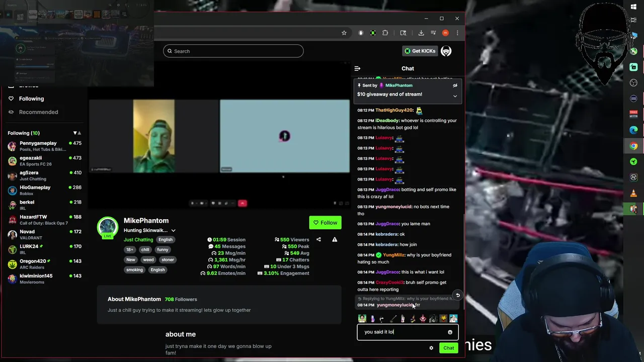
Task: Open Kick user avatar menu
Action: pos(446,51)
